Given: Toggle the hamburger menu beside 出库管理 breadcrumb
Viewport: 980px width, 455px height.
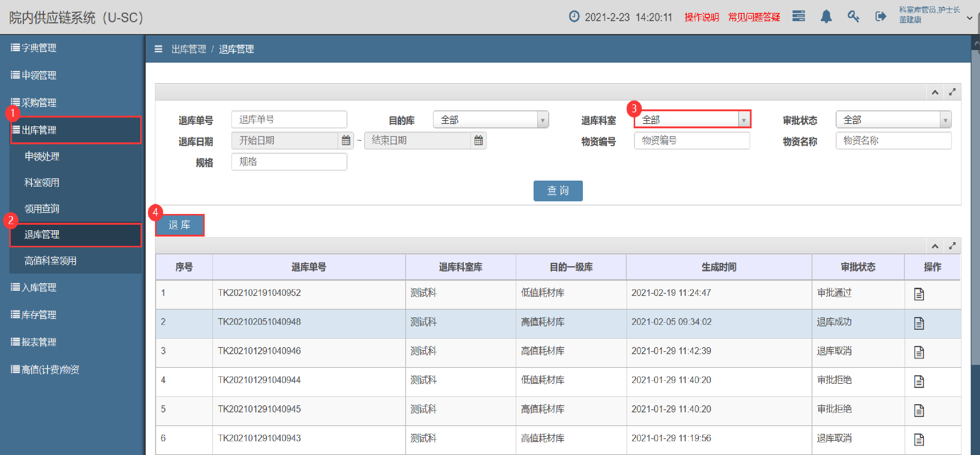Looking at the screenshot, I should click(x=158, y=49).
